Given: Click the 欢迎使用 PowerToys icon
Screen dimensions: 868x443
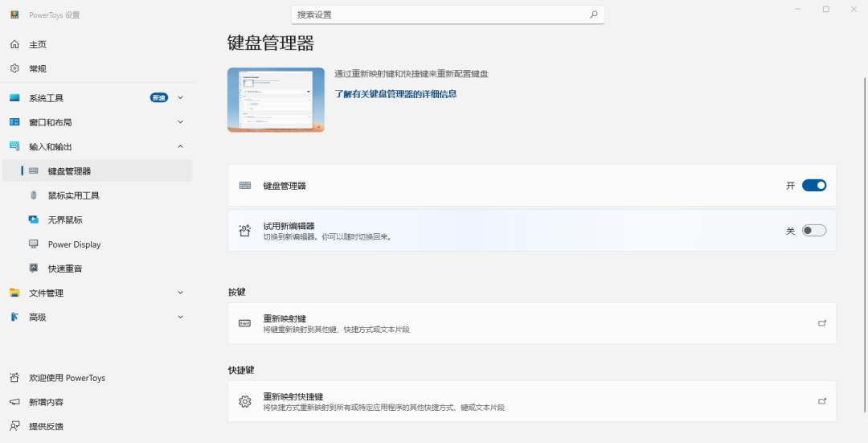Looking at the screenshot, I should tap(15, 378).
